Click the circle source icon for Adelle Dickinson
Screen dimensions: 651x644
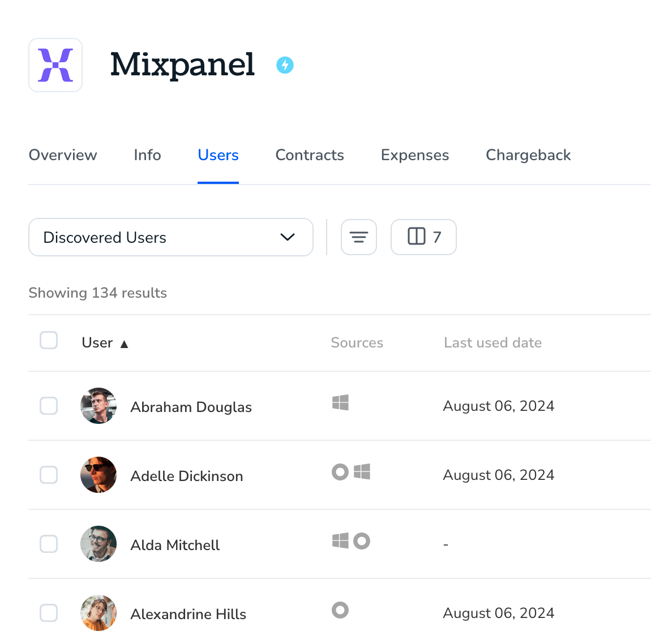340,472
